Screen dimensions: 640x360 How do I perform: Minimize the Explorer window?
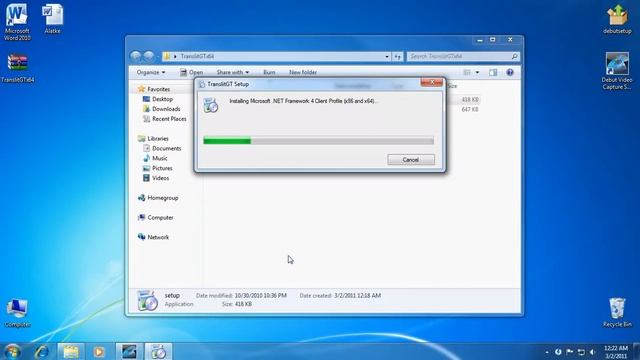480,40
